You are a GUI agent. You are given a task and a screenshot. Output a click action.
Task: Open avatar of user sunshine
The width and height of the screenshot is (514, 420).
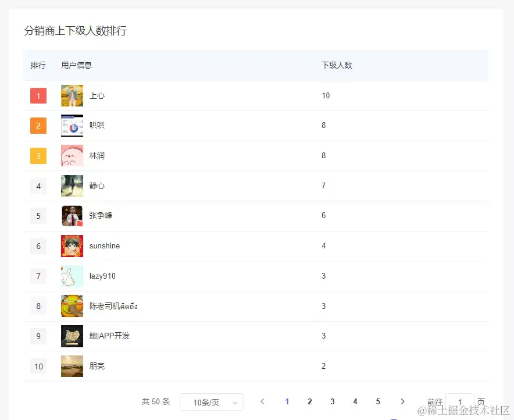pos(72,246)
